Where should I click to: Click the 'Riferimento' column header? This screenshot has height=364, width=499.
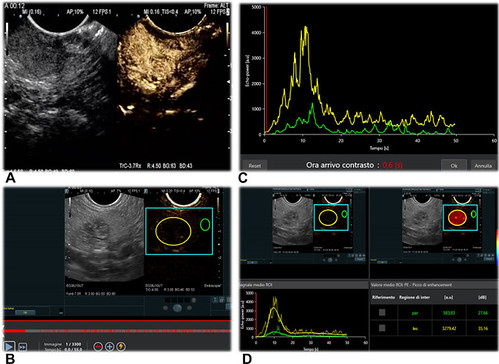(383, 297)
